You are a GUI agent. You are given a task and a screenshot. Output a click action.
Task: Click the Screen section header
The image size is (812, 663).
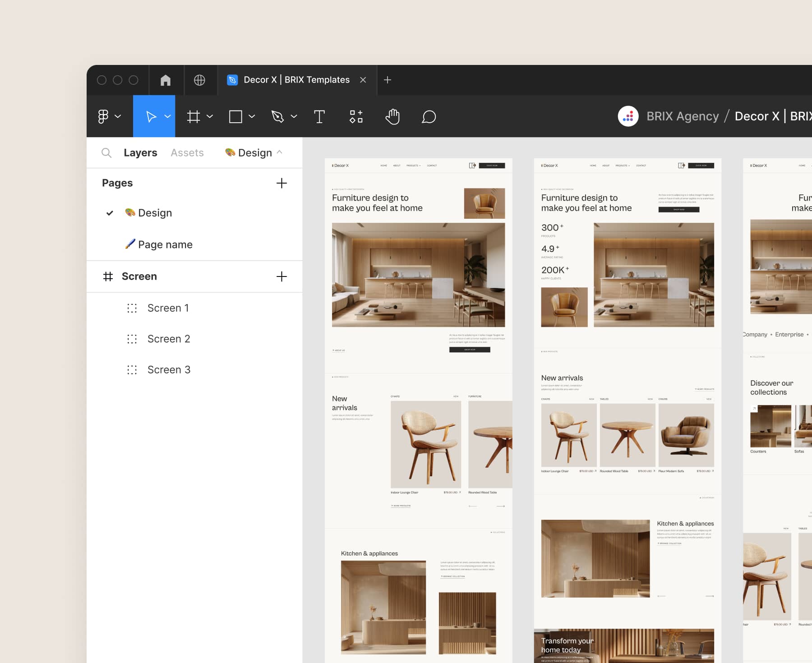[139, 276]
